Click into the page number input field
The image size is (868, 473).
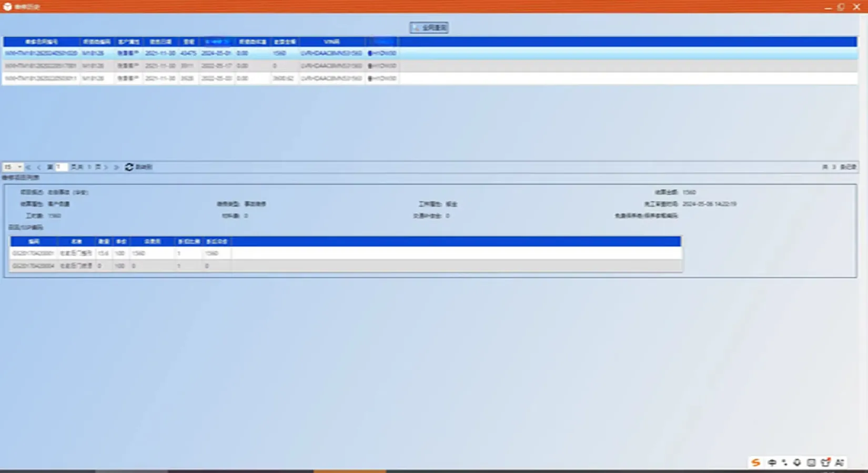[x=60, y=167]
